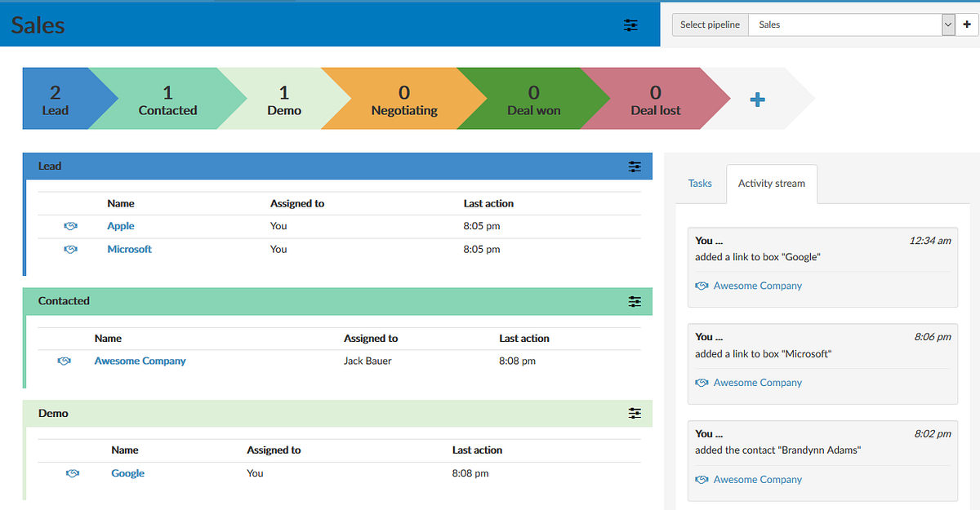
Task: Click the Deal lost pipeline stage
Action: pos(656,100)
